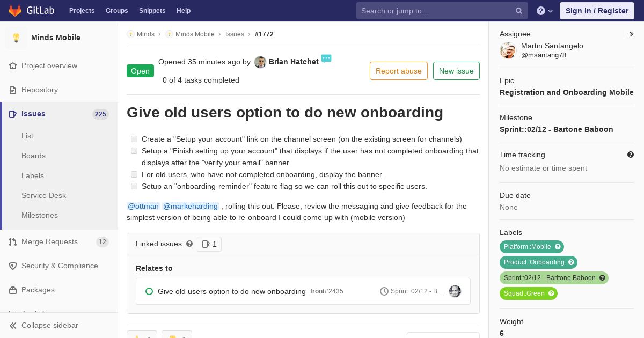This screenshot has width=644, height=338.
Task: Click the search magnifier icon
Action: tap(519, 11)
